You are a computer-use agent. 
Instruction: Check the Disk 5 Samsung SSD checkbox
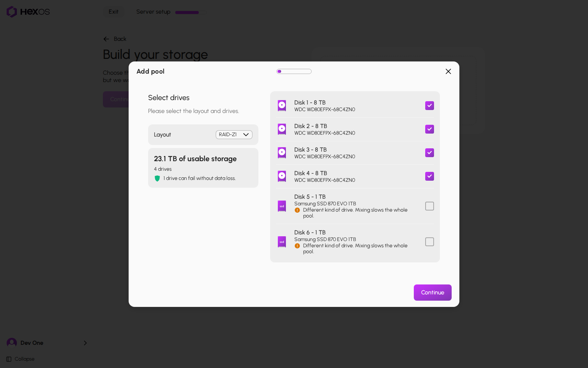click(430, 206)
